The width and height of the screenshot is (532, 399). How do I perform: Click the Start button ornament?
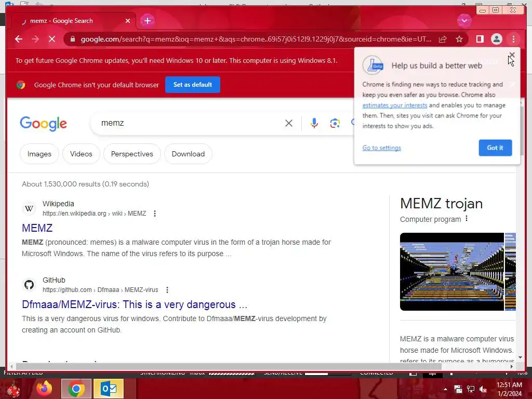pos(13,389)
